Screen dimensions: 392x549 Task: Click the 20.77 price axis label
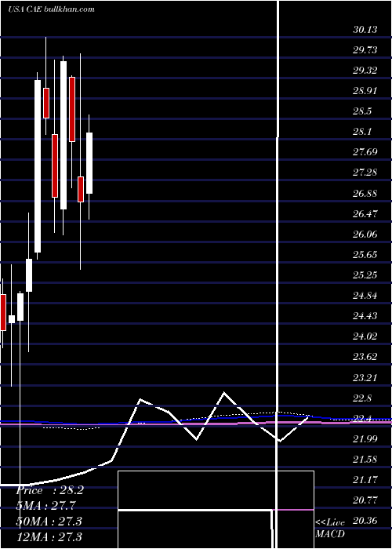tap(365, 500)
